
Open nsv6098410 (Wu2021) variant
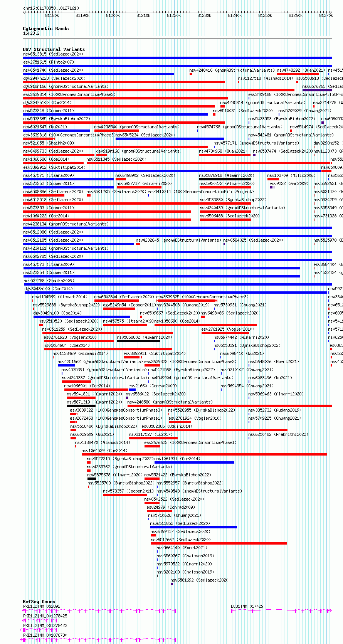[x=242, y=354]
